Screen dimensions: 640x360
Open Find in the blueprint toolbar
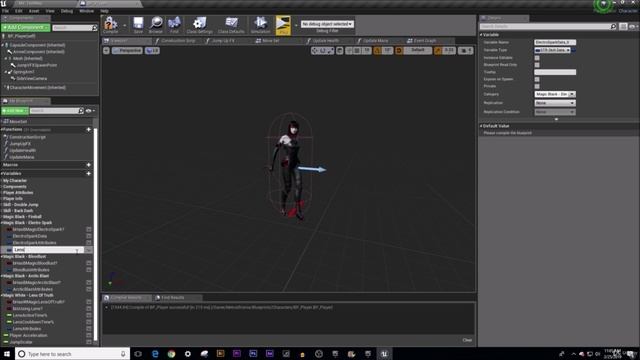click(x=174, y=25)
